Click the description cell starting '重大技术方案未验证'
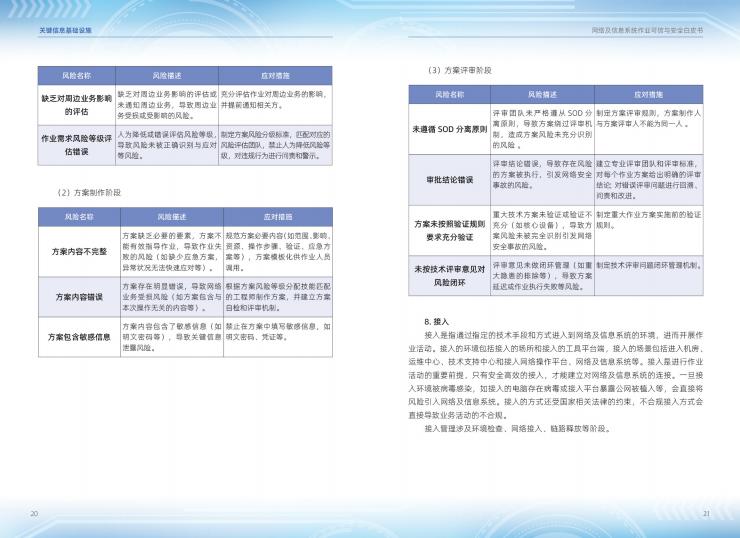 [542, 230]
